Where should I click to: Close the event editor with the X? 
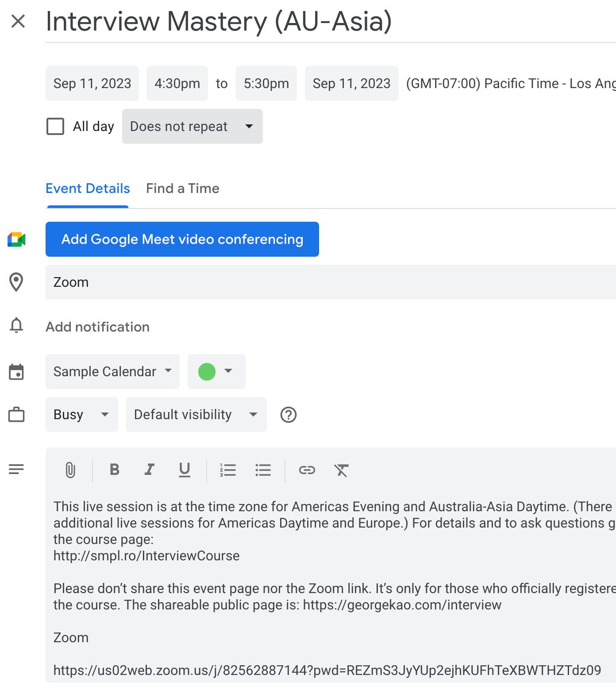tap(18, 21)
